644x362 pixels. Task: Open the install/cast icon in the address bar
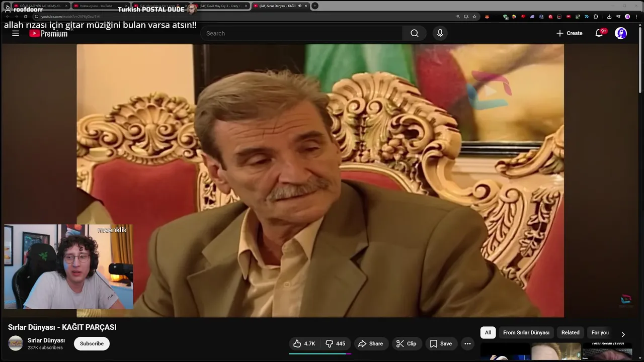click(x=466, y=17)
